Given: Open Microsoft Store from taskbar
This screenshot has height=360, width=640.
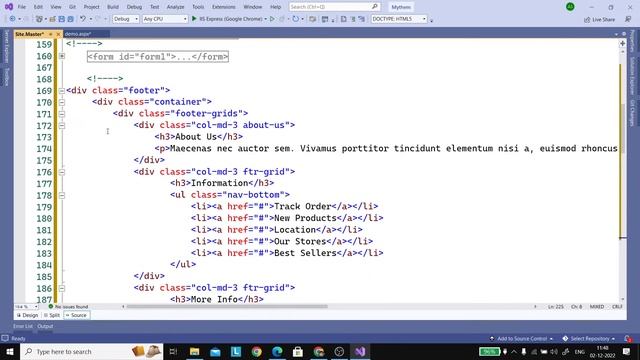Looking at the screenshot, I should 298,351.
